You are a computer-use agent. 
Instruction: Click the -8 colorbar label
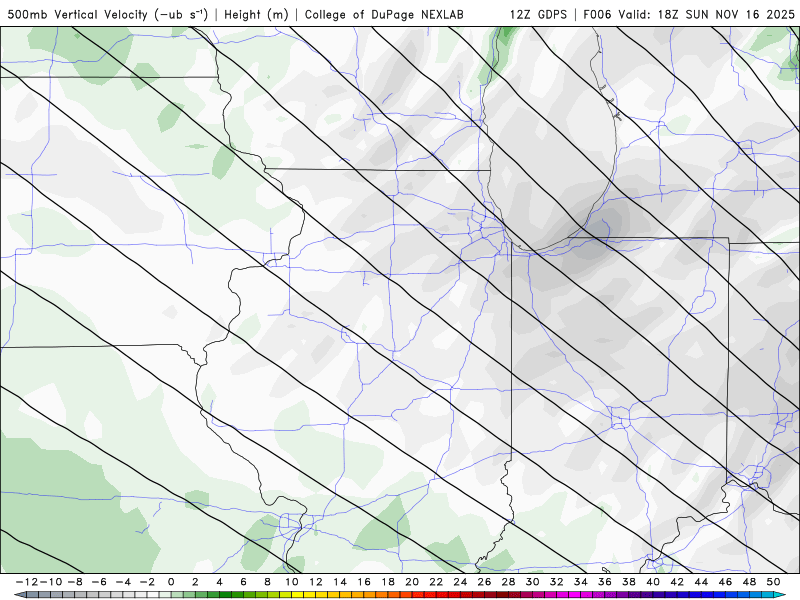(74, 582)
